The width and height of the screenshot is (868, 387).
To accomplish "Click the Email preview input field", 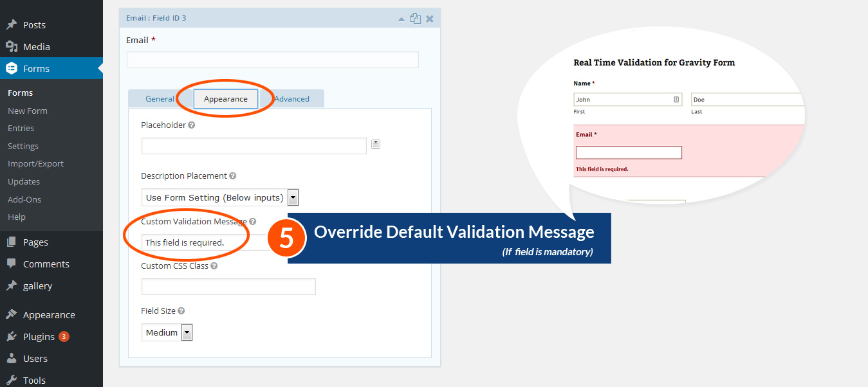I will point(273,60).
